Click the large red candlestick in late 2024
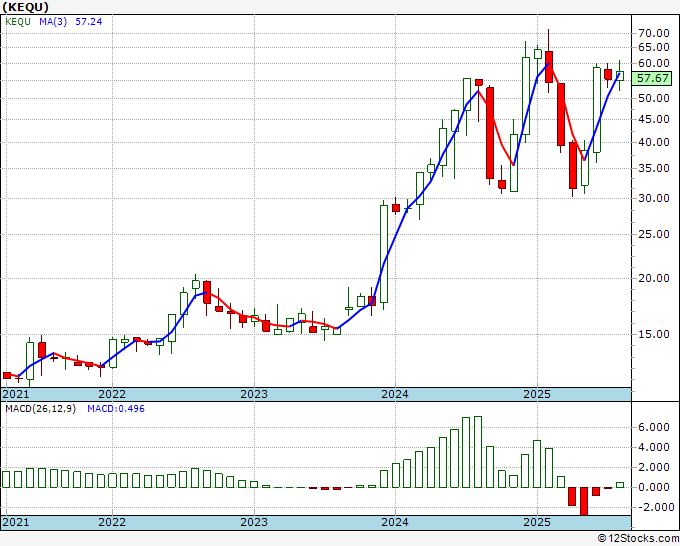This screenshot has height=546, width=680. (x=490, y=133)
